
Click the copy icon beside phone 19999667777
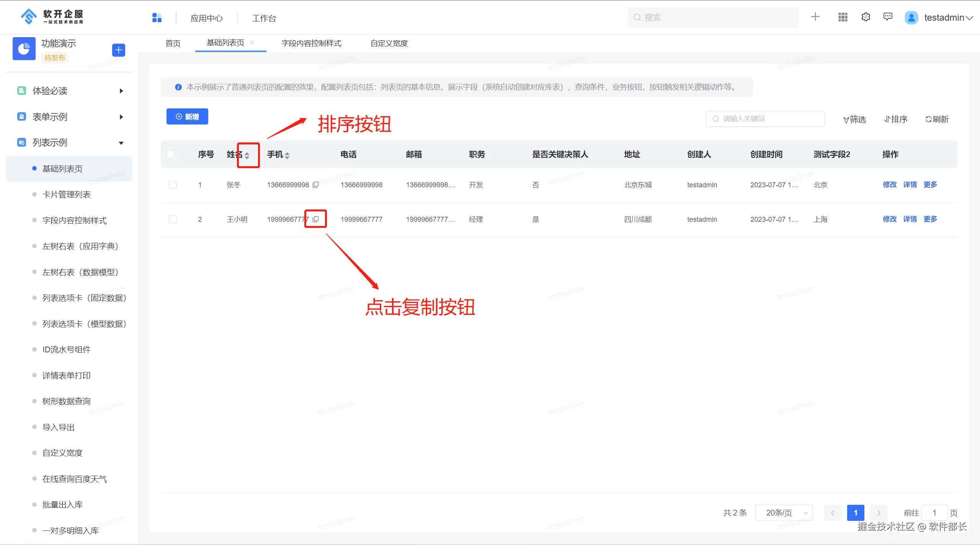coord(315,219)
